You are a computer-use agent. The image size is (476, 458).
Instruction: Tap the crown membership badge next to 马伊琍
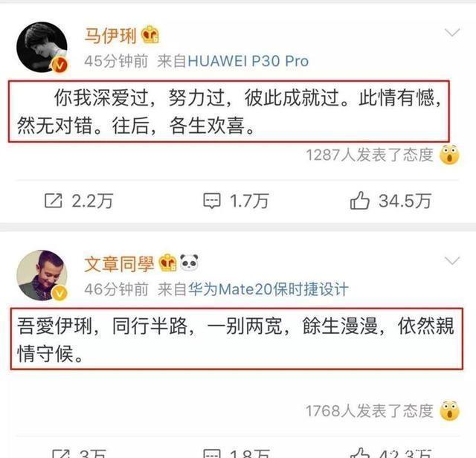click(150, 35)
